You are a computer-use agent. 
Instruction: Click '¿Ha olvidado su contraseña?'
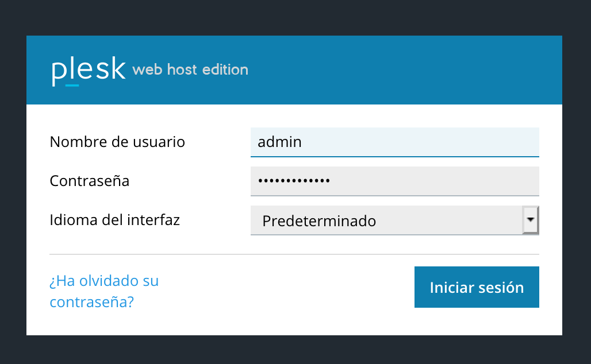coord(104,292)
